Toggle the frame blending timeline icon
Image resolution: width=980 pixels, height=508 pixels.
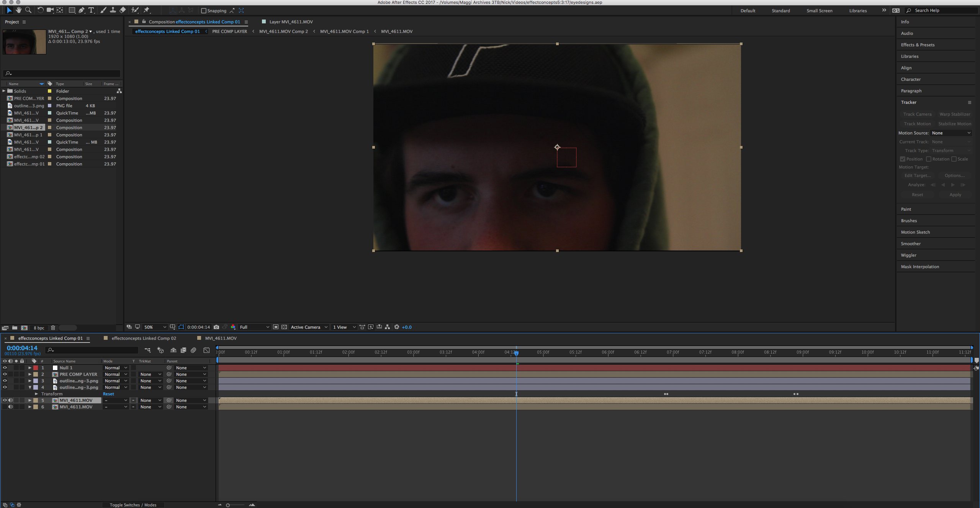click(183, 350)
